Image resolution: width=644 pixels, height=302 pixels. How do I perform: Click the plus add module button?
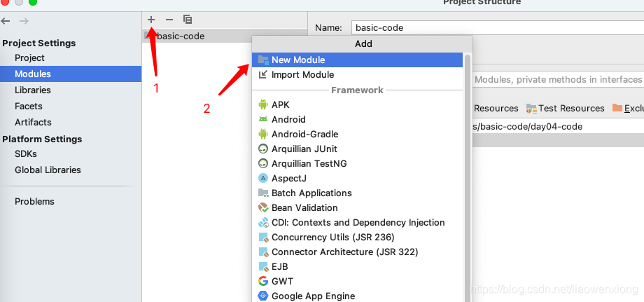click(x=151, y=20)
